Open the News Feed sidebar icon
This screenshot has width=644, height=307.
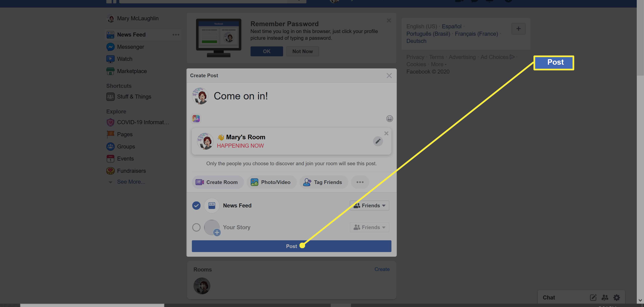coord(110,35)
